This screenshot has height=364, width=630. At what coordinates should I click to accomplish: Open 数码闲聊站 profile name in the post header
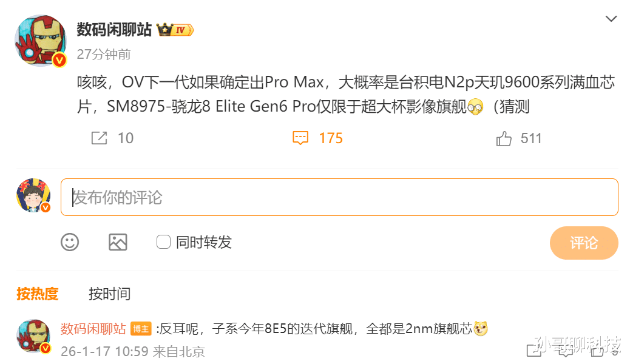pyautogui.click(x=114, y=30)
